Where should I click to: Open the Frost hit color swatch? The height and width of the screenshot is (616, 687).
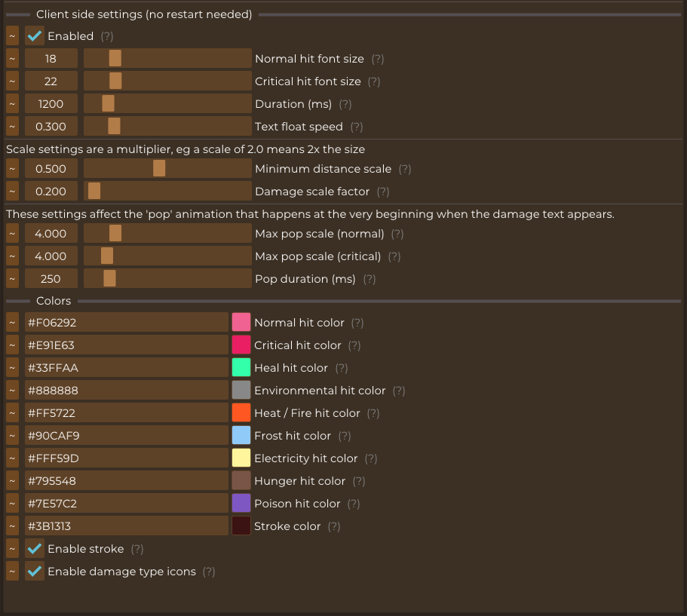click(241, 436)
